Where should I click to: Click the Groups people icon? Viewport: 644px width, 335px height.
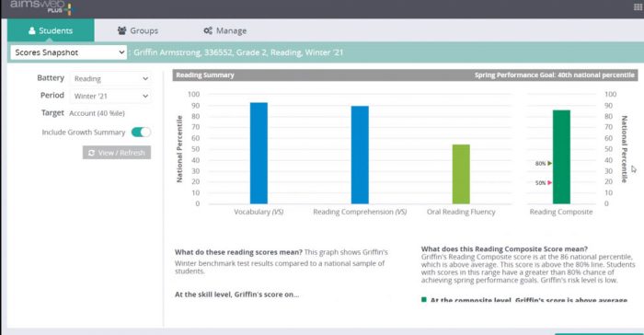(x=121, y=30)
